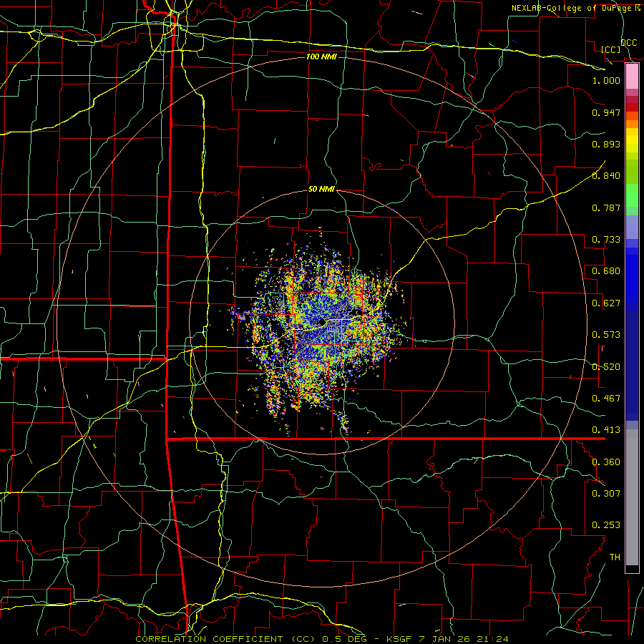Click the radar site center in the echo
The height and width of the screenshot is (644, 644).
tap(321, 322)
